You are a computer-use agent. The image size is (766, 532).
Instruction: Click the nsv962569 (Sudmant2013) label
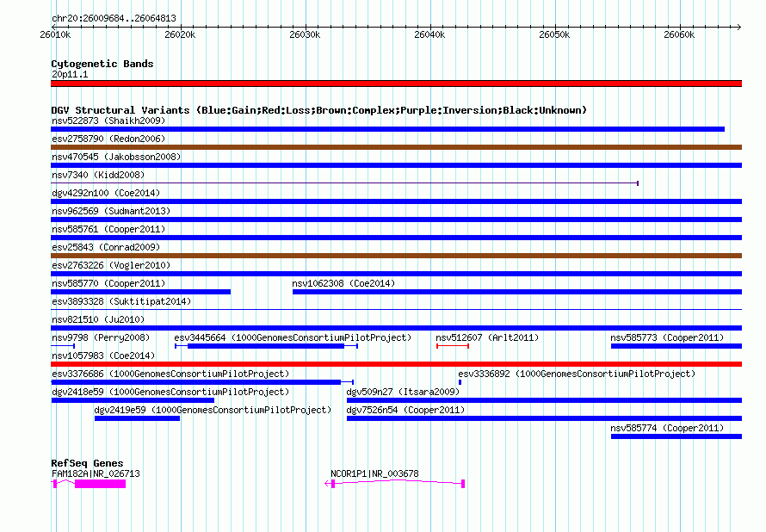pos(111,211)
